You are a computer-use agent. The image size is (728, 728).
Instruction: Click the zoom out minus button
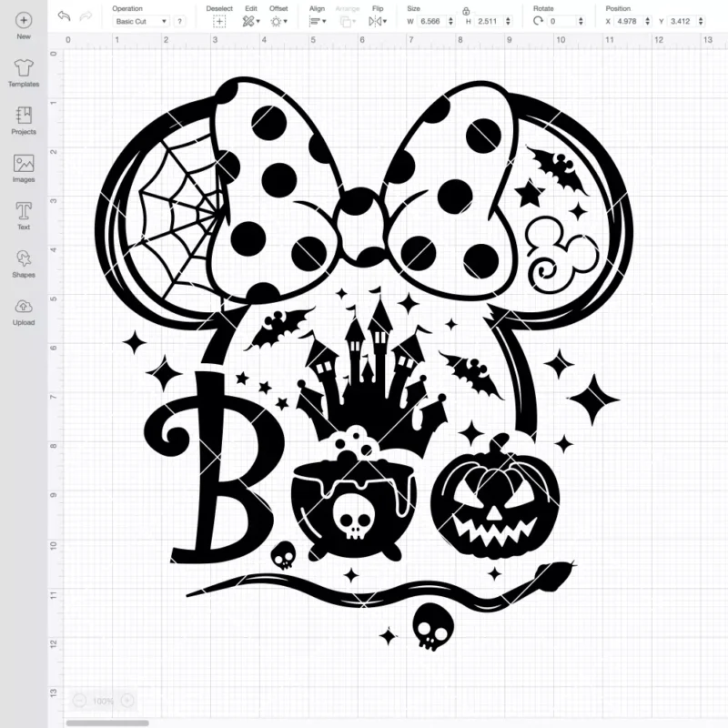[x=79, y=700]
